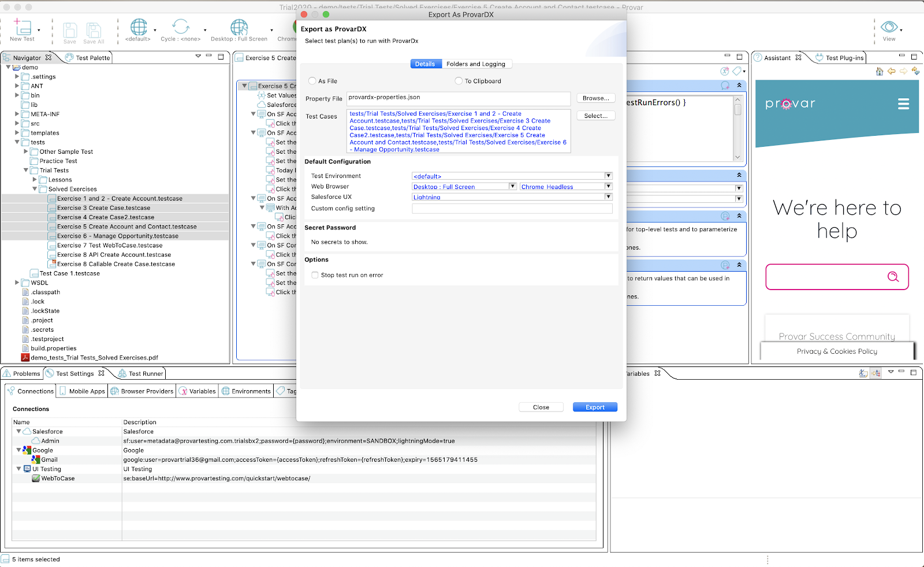Minimize the Assistant panel
This screenshot has height=567, width=924.
901,56
